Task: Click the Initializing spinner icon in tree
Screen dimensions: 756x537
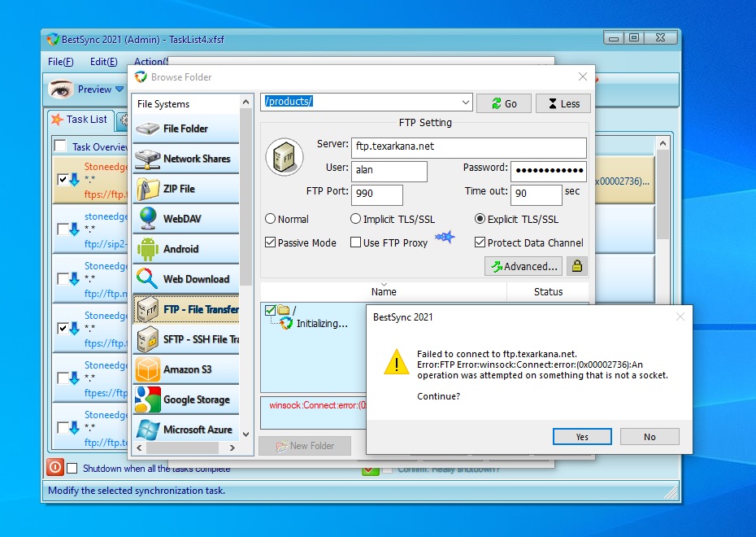Action: (x=286, y=323)
